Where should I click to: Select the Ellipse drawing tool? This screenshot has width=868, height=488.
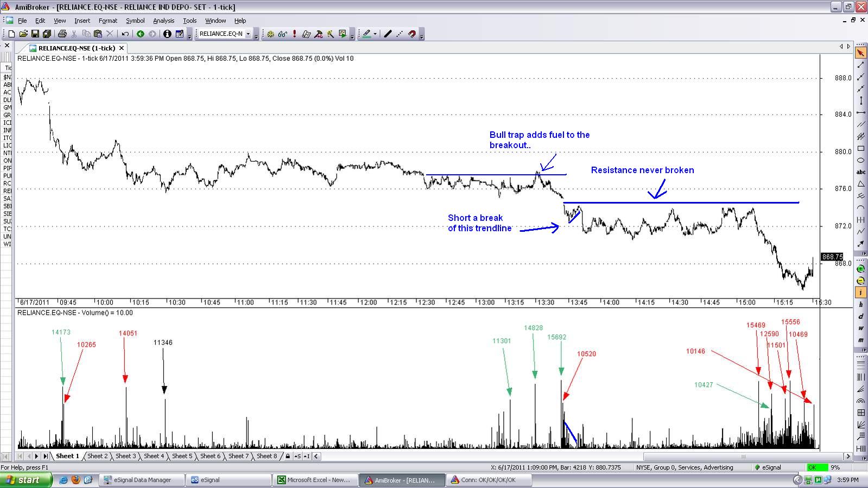[x=860, y=160]
